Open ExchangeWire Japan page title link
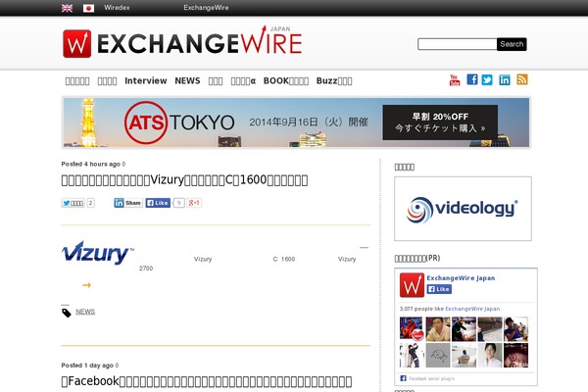Screen dimensions: 588x392 coord(461,278)
